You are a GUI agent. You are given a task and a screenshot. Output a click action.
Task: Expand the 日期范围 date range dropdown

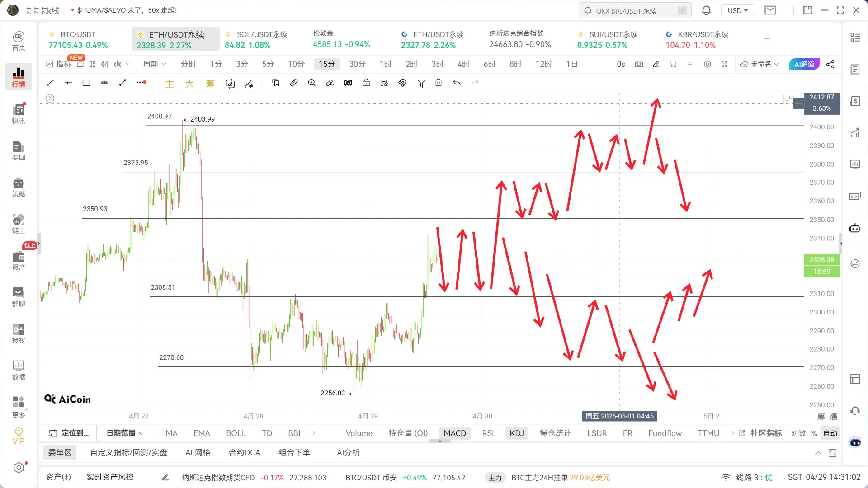click(x=125, y=433)
